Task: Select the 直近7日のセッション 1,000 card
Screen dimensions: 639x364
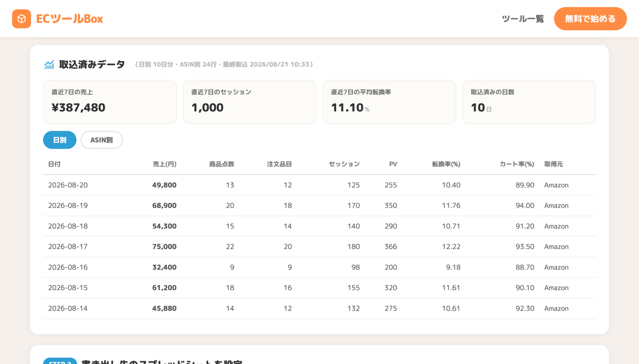Action: (250, 102)
